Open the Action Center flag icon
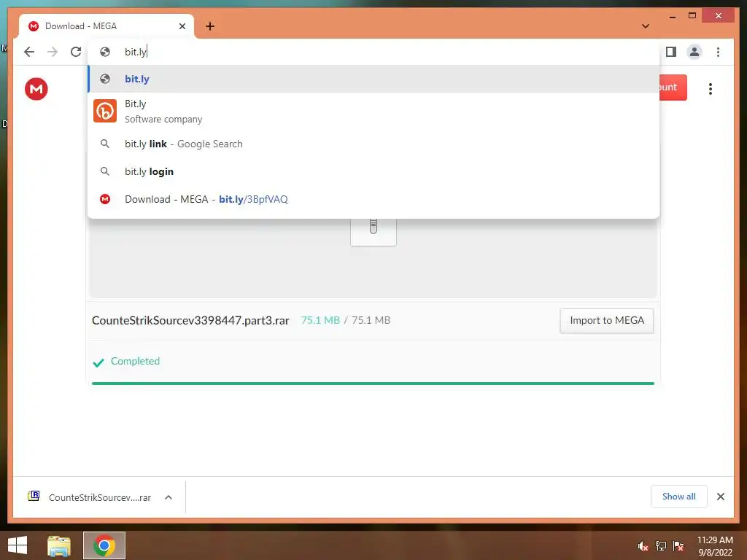The width and height of the screenshot is (747, 560). 678,546
